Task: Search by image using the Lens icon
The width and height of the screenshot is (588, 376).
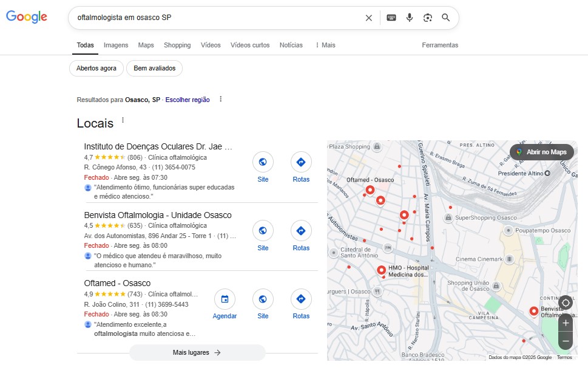Action: pyautogui.click(x=428, y=18)
